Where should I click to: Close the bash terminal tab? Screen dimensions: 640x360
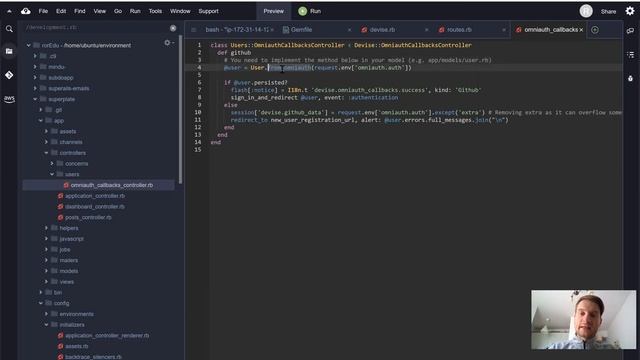click(272, 30)
